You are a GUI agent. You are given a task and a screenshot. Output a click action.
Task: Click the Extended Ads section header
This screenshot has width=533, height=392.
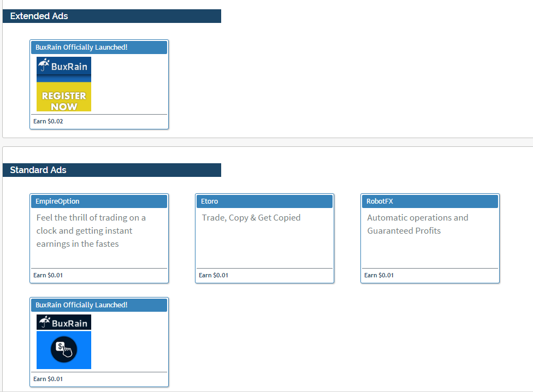[x=112, y=16]
